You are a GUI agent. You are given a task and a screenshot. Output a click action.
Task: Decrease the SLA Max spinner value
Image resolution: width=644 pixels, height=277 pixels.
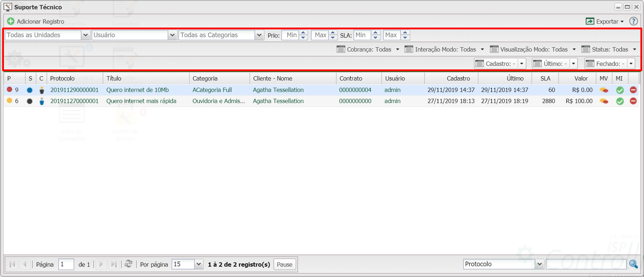pos(405,37)
